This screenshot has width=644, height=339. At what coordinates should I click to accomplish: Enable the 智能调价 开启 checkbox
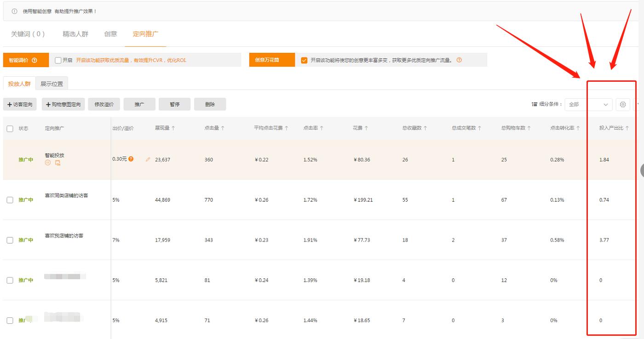pyautogui.click(x=58, y=60)
